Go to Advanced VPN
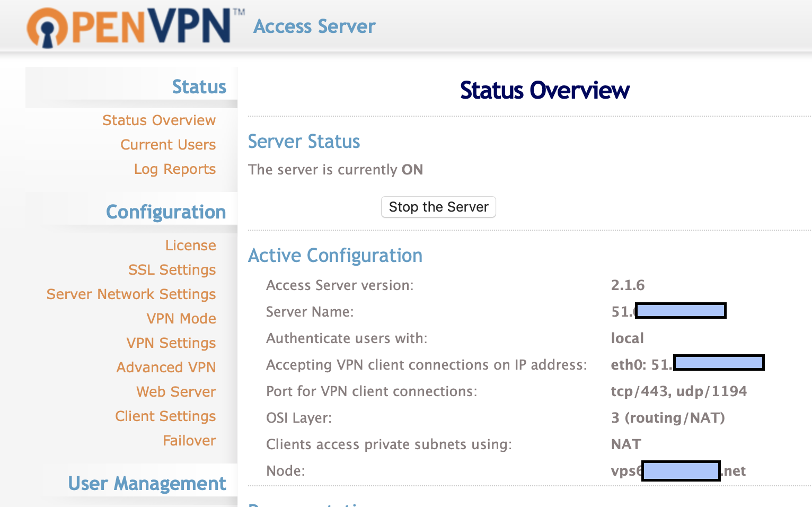Viewport: 812px width, 507px height. pyautogui.click(x=166, y=368)
